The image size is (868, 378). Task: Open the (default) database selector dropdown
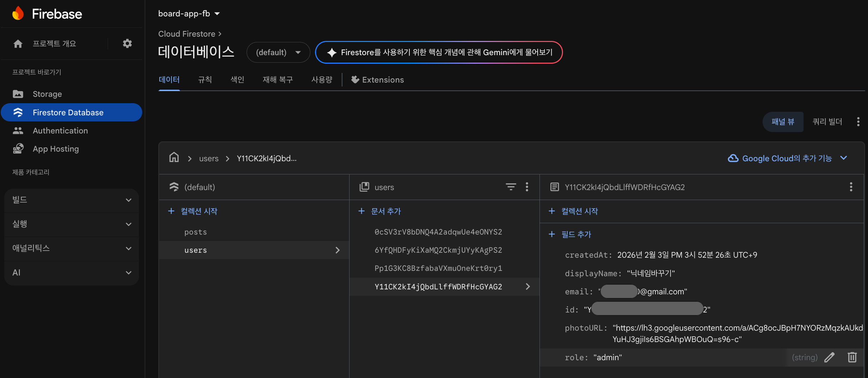(278, 52)
